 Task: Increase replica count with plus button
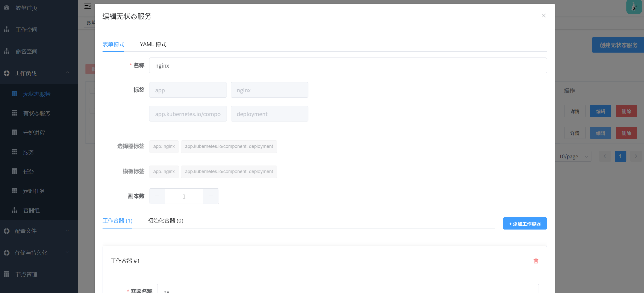(211, 196)
